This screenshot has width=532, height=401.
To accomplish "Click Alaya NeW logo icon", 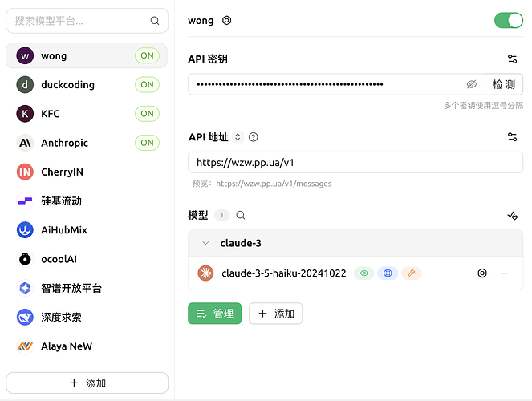I will 25,346.
